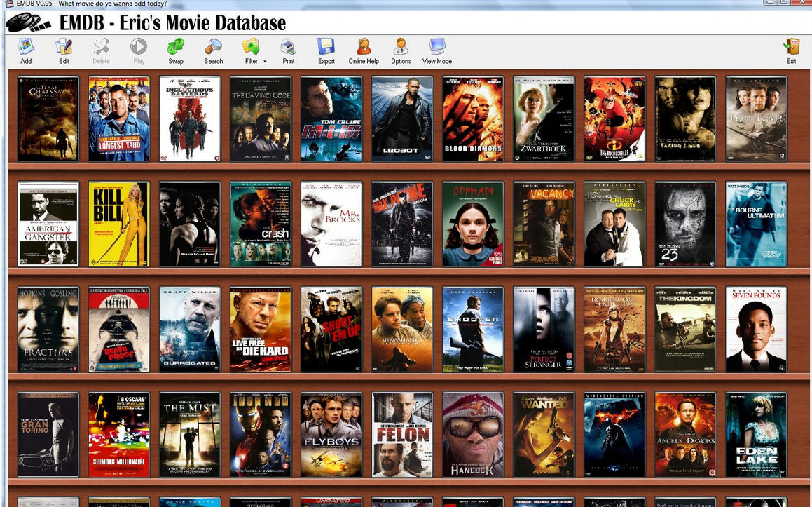Export the database using Export icon
Image resolution: width=812 pixels, height=507 pixels.
click(326, 50)
